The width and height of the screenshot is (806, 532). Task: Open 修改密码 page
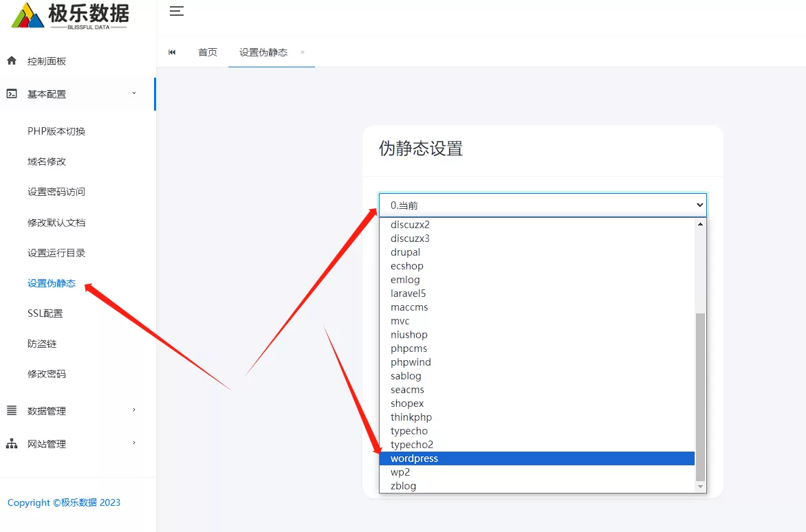pos(47,374)
